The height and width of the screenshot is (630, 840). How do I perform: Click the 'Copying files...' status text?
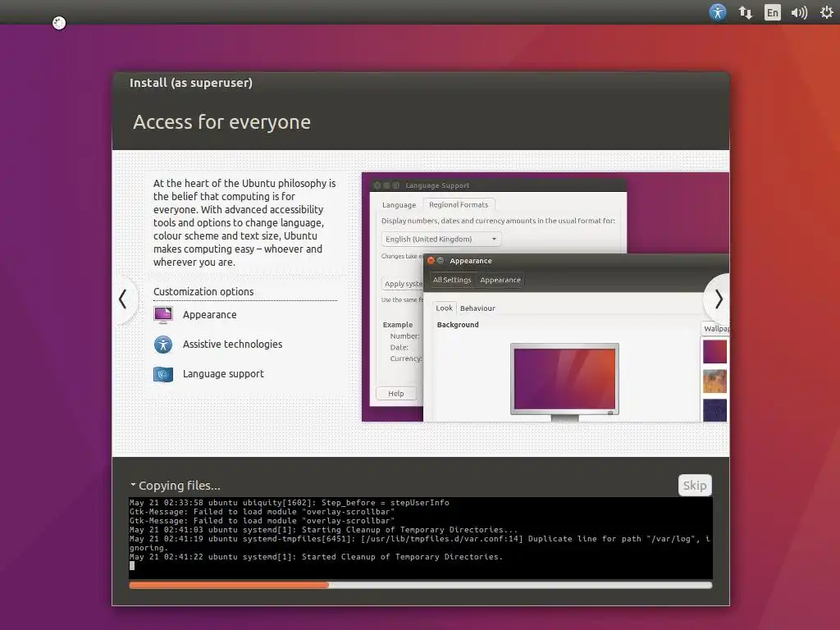(x=180, y=486)
